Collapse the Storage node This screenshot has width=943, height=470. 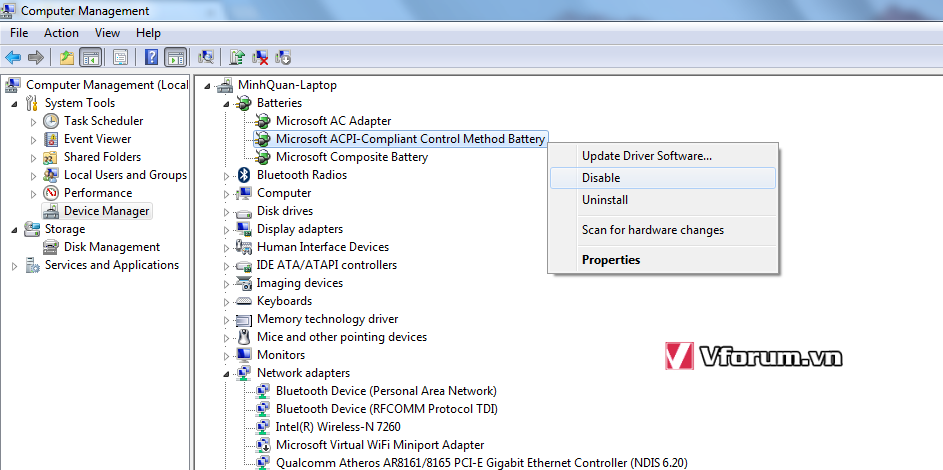coord(14,230)
